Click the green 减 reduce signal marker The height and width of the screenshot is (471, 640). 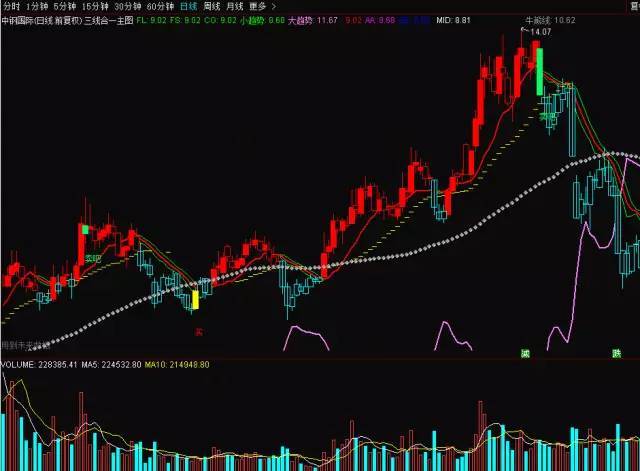(x=525, y=353)
